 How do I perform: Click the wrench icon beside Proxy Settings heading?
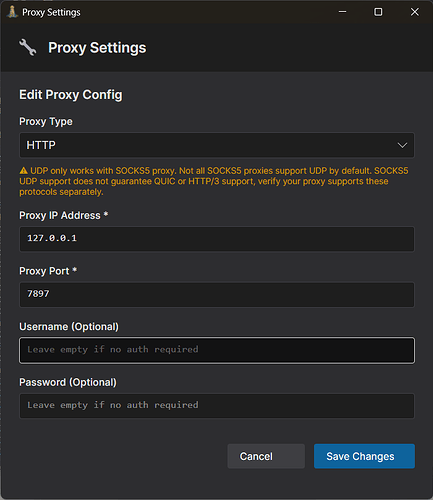point(28,47)
